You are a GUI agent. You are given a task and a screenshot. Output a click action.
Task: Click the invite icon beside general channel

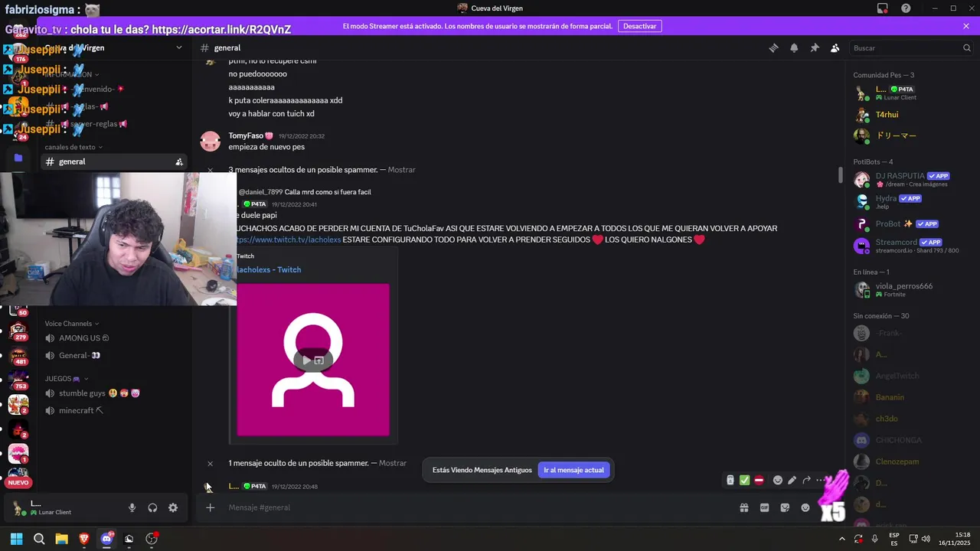(x=179, y=161)
